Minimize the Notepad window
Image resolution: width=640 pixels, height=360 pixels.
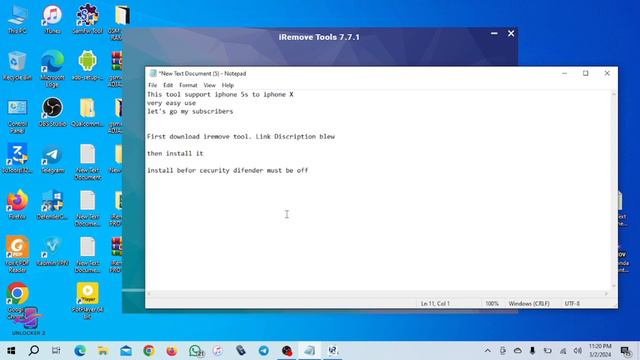[564, 73]
